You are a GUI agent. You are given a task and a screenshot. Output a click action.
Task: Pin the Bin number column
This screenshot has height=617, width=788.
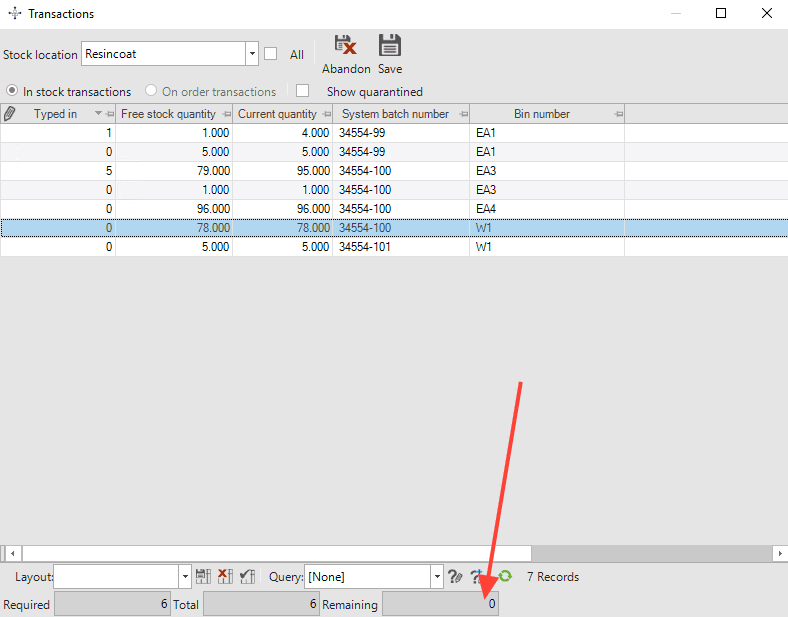point(619,114)
